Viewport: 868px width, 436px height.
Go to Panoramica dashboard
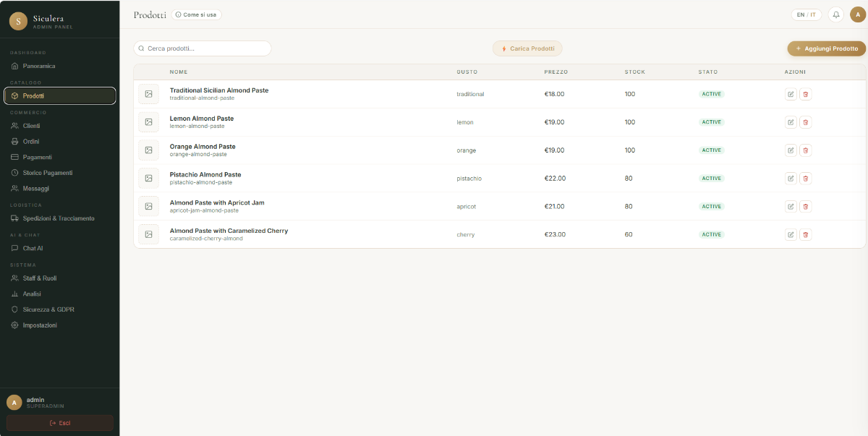coord(60,66)
